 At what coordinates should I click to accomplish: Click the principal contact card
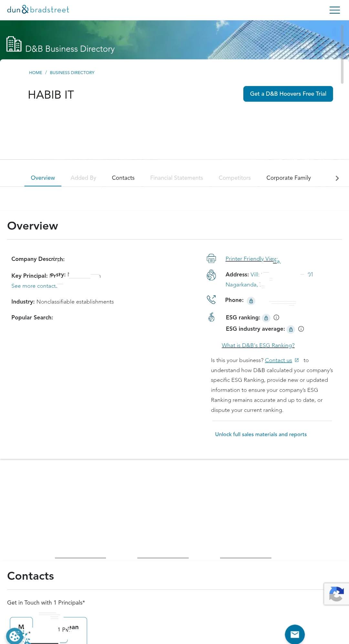pyautogui.click(x=48, y=630)
